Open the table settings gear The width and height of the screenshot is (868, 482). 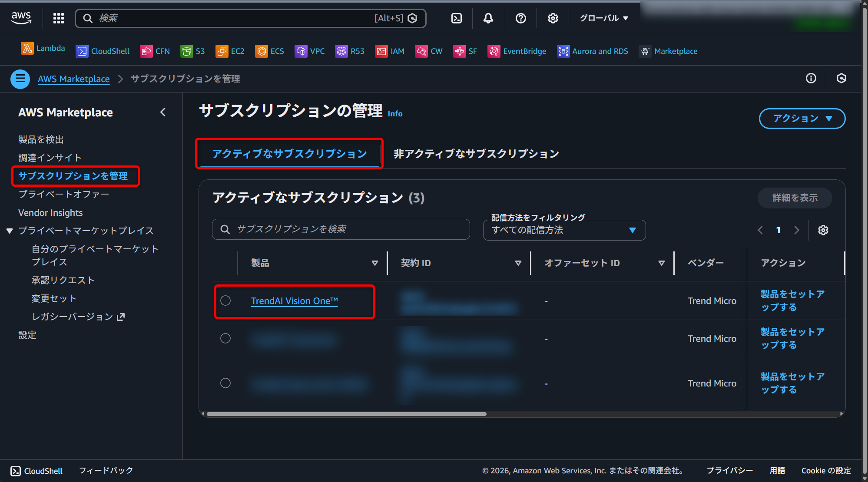click(x=823, y=230)
